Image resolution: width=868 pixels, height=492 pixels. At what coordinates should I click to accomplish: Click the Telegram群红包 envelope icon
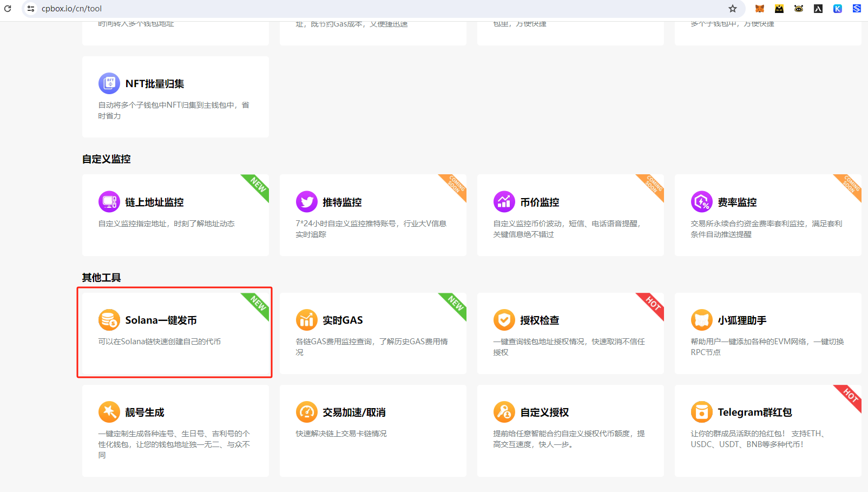coord(702,412)
